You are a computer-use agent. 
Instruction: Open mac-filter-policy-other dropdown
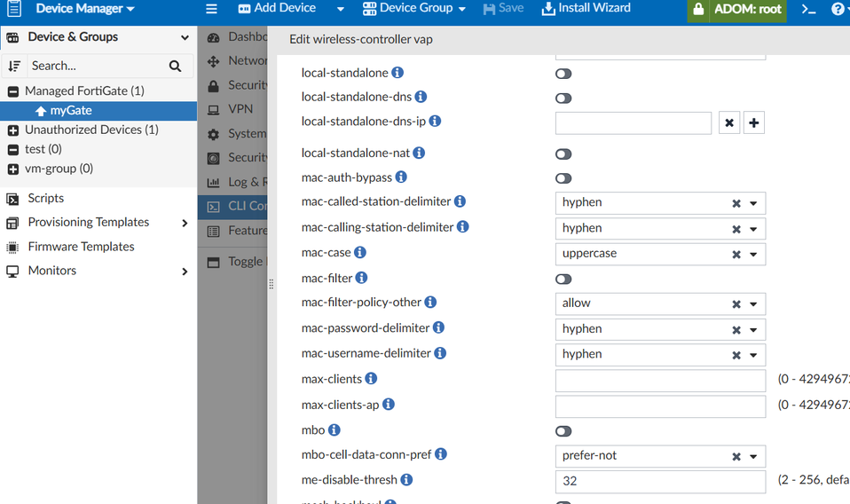[753, 303]
